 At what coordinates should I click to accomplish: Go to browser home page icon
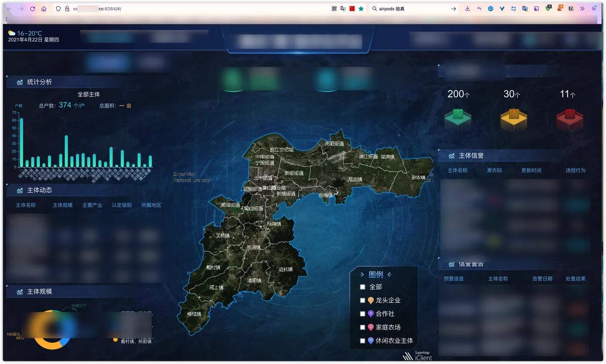coord(44,9)
